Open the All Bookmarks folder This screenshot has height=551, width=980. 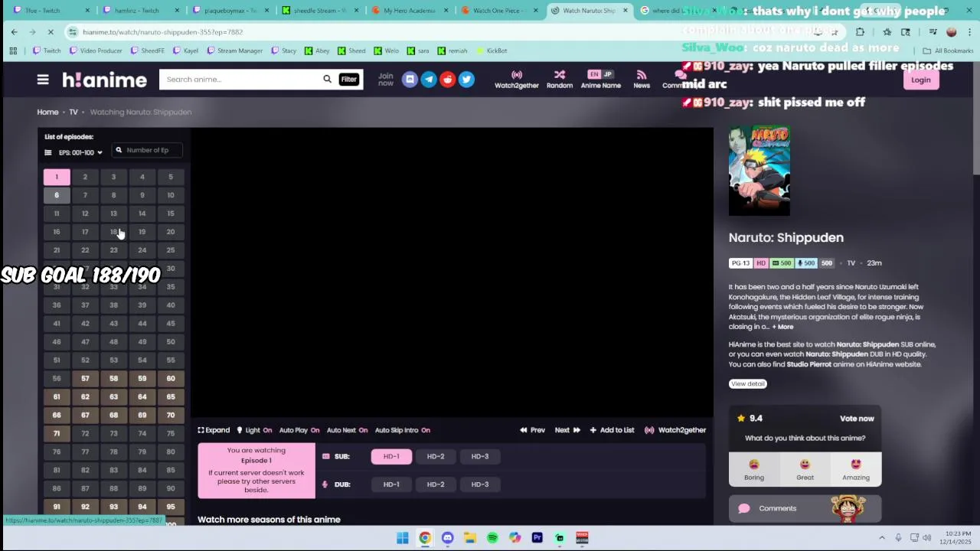point(948,51)
